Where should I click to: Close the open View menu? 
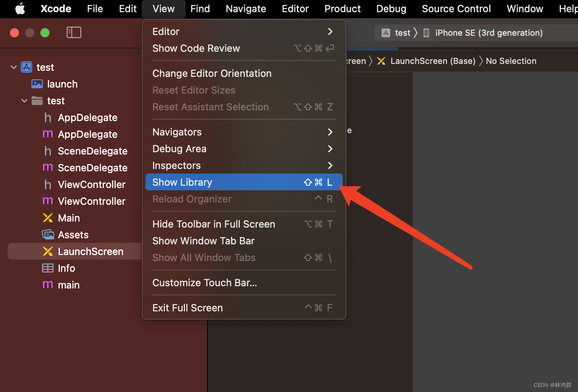tap(164, 9)
